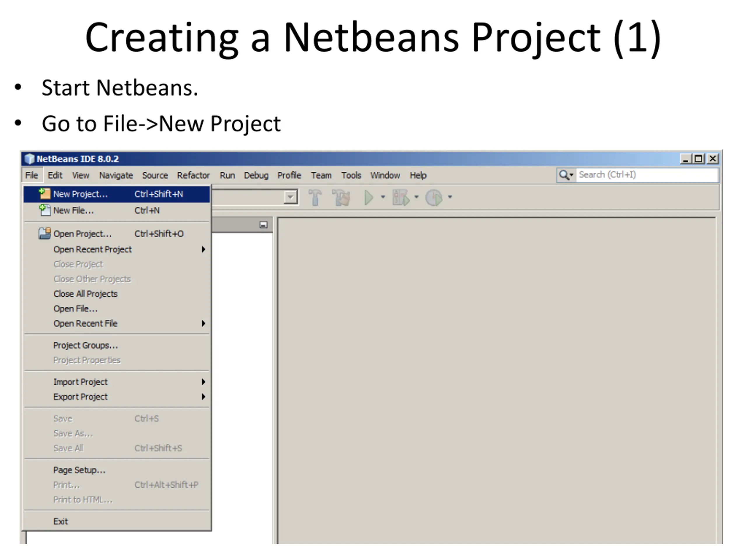Open the Debug Project dropdown arrow
The height and width of the screenshot is (560, 747).
[416, 197]
